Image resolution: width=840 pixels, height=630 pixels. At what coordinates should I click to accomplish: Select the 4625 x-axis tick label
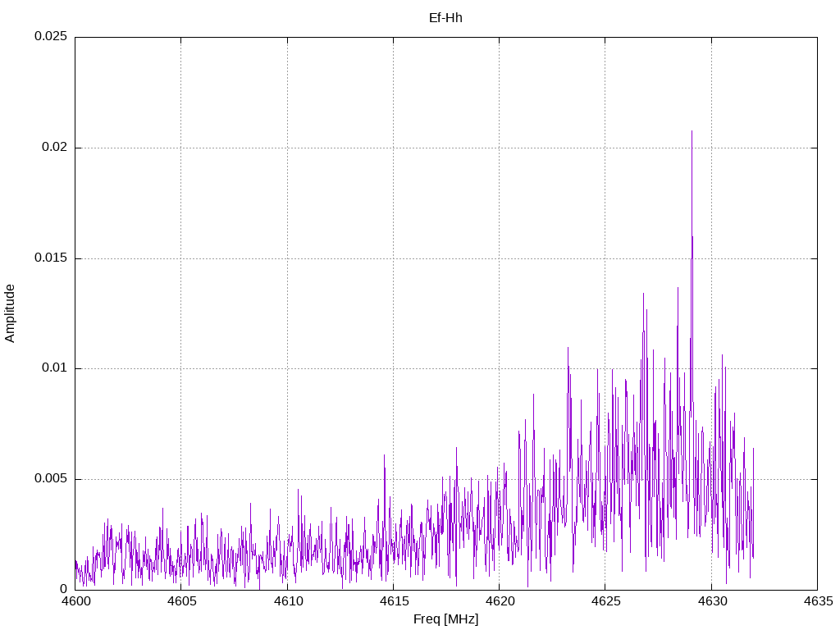coord(605,601)
